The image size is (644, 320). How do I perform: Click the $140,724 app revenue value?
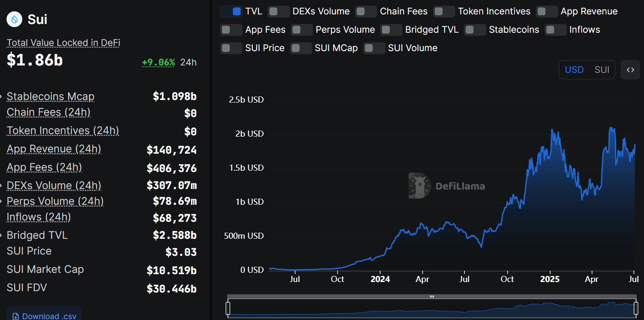pyautogui.click(x=171, y=151)
